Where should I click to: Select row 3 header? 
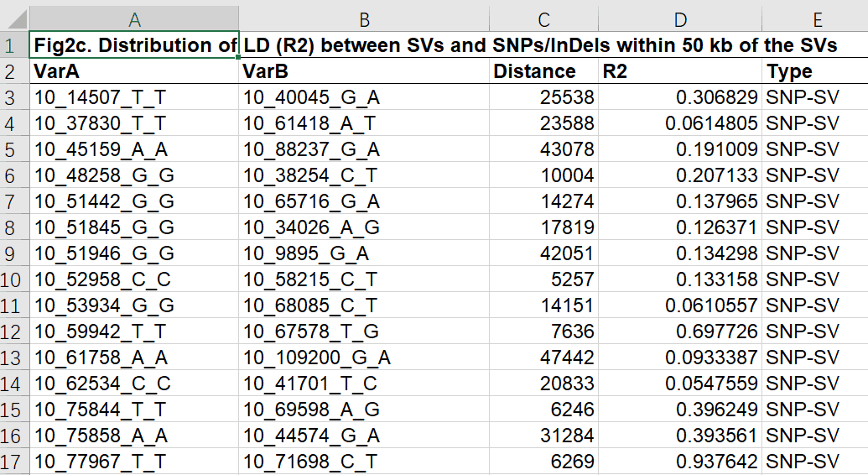14,97
